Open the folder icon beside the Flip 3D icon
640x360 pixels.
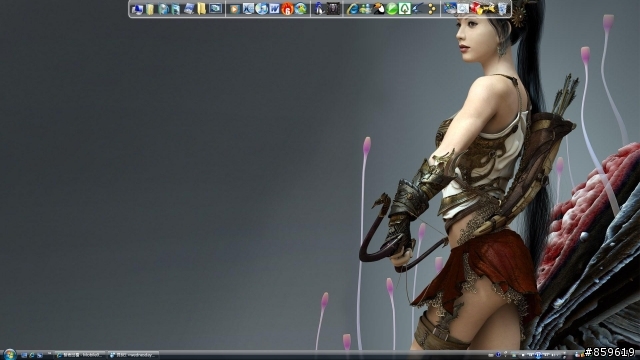[202, 9]
